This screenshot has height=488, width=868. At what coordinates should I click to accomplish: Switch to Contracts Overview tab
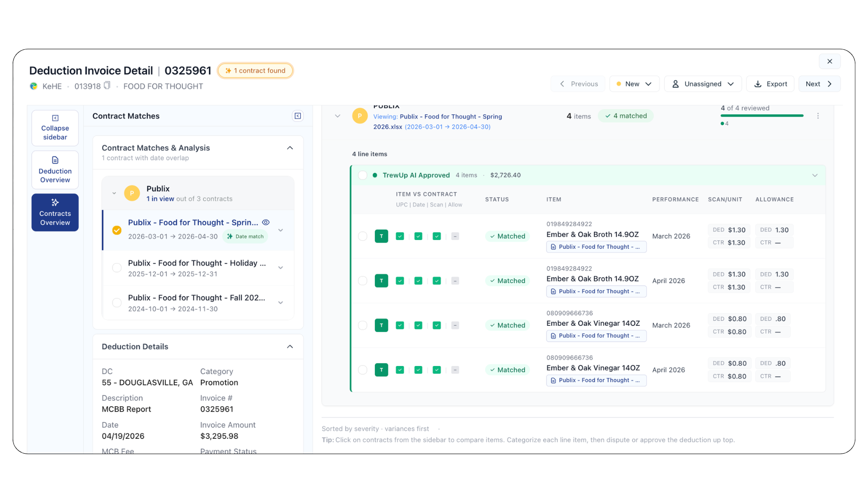(x=55, y=212)
